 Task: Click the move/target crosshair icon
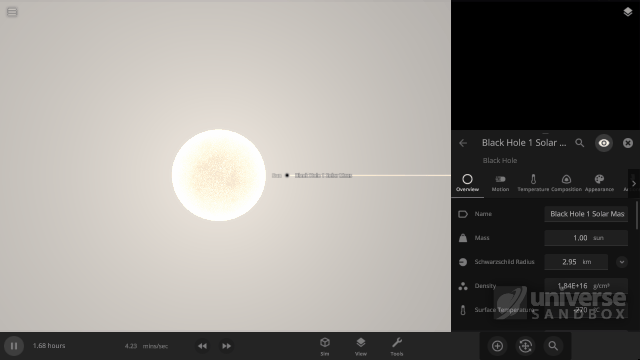(525, 346)
